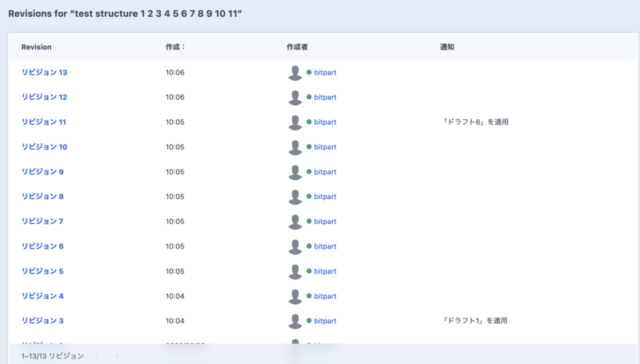
Task: Click the user avatar in Revision 5 row
Action: pos(295,271)
